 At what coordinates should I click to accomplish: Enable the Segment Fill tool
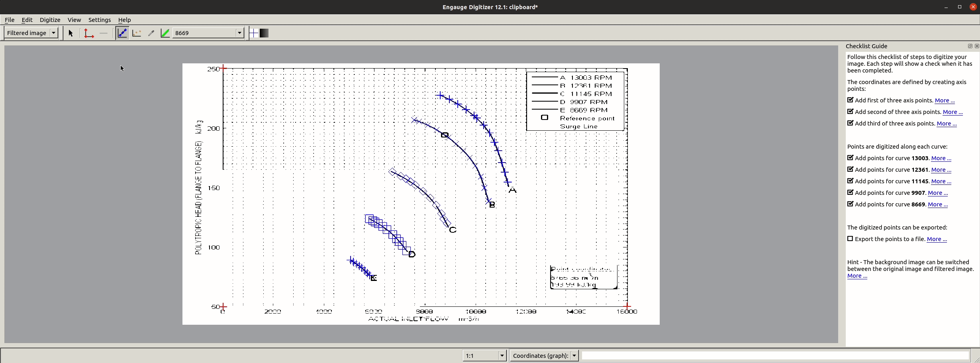click(x=165, y=33)
